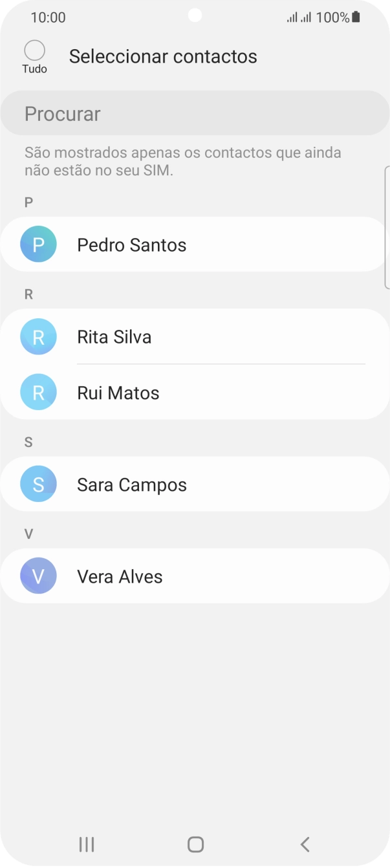This screenshot has height=868, width=390.
Task: Tap the battery indicator in status bar
Action: tap(355, 17)
